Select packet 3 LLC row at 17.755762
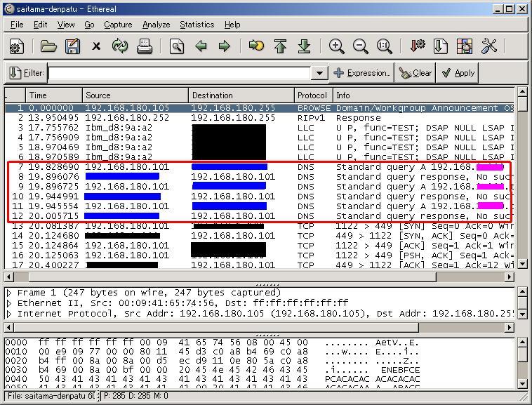The image size is (532, 405). [x=260, y=128]
